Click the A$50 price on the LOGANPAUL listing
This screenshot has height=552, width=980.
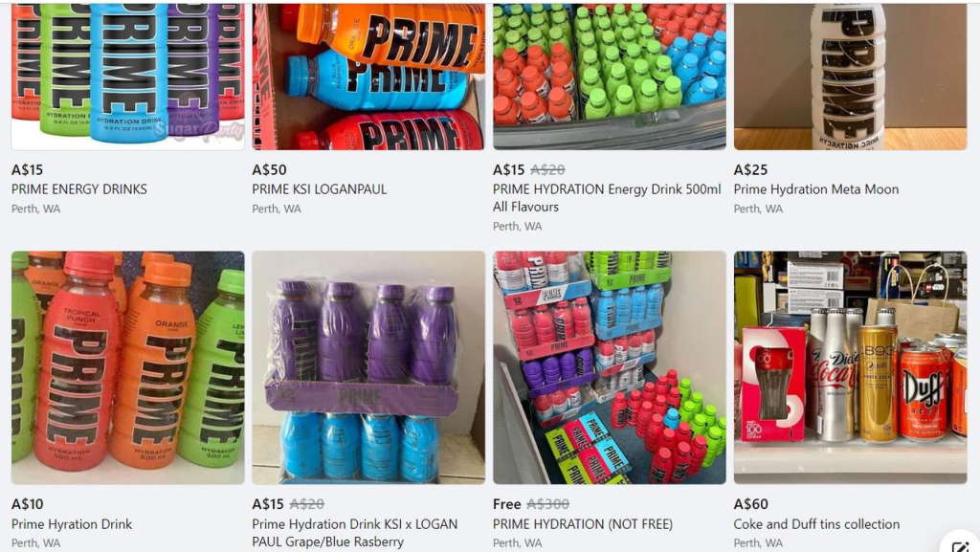coord(269,170)
